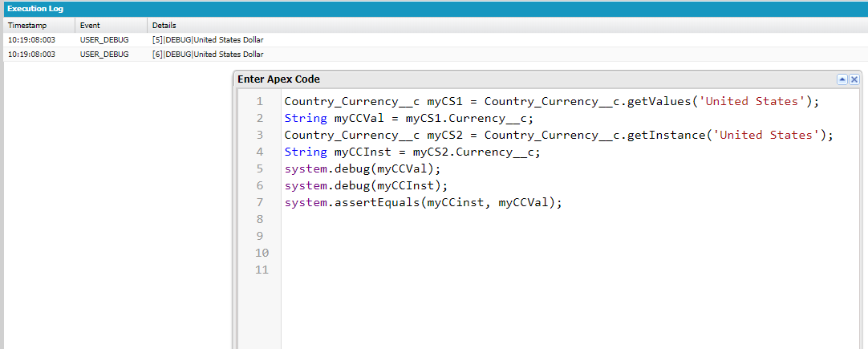Click line number 11 in gutter

tap(259, 270)
